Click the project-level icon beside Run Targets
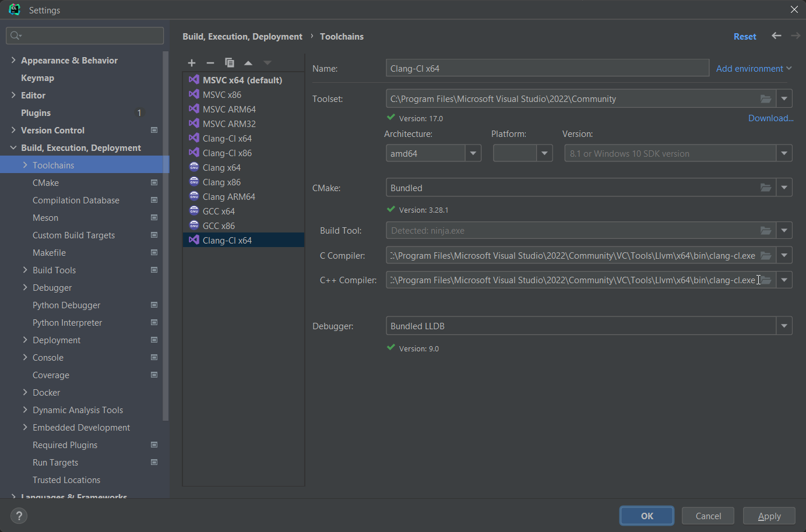The width and height of the screenshot is (806, 532). (154, 462)
